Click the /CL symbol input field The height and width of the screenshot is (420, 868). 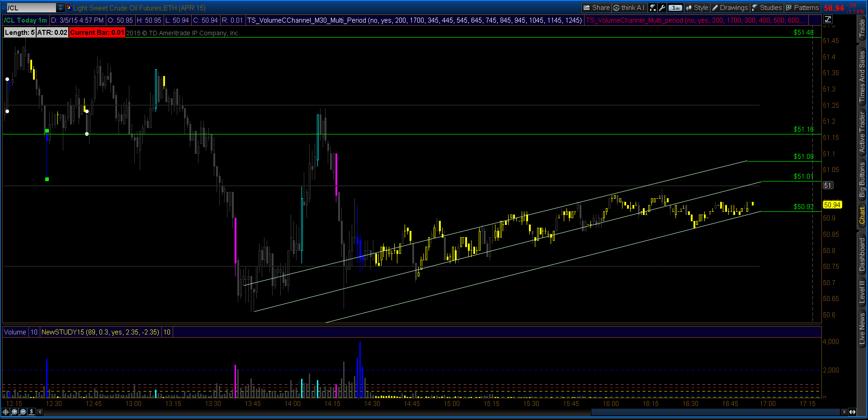(x=31, y=8)
